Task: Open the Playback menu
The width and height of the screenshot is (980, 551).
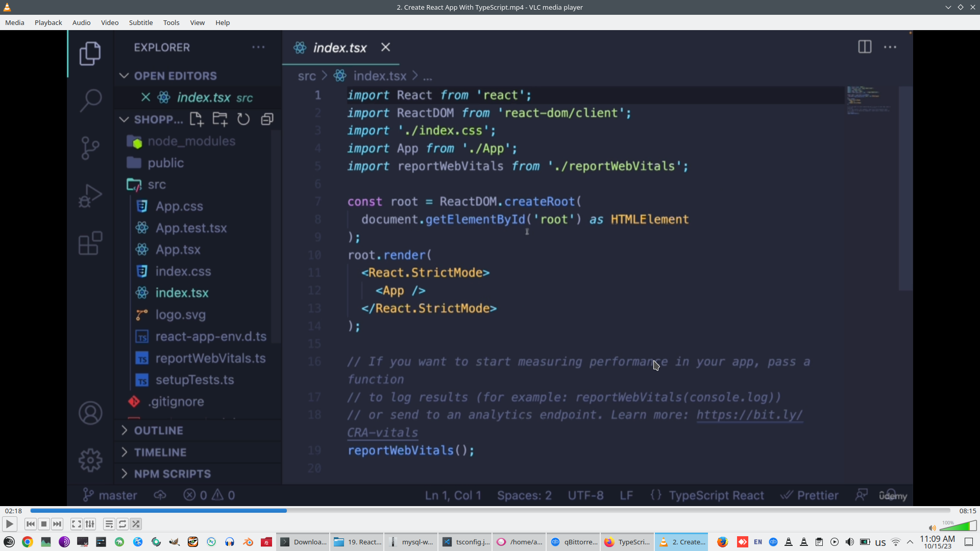Action: click(48, 22)
